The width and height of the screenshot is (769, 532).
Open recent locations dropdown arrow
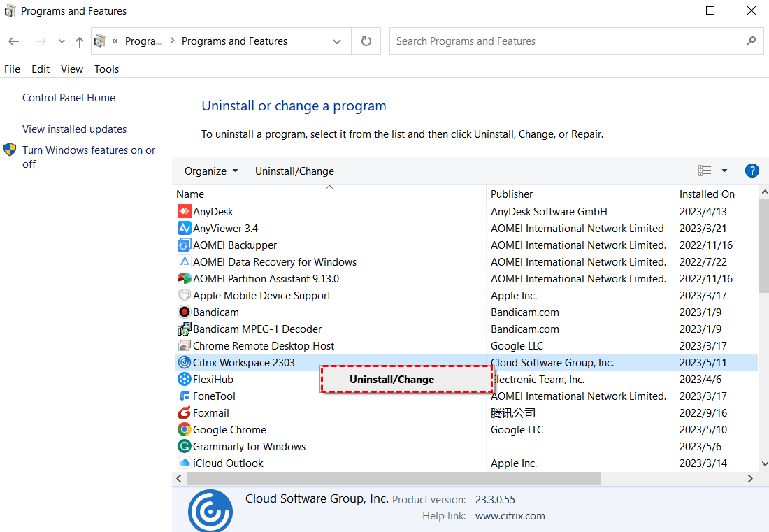coord(62,42)
